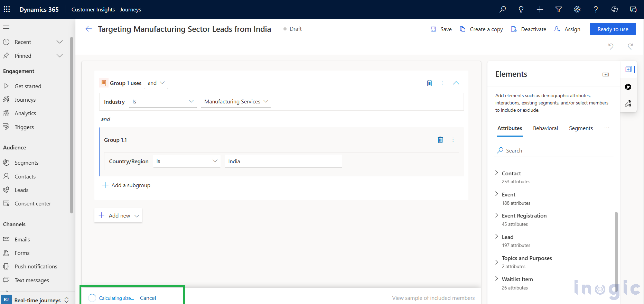The image size is (644, 304).
Task: Switch to the Segments tab in Elements
Action: [581, 128]
